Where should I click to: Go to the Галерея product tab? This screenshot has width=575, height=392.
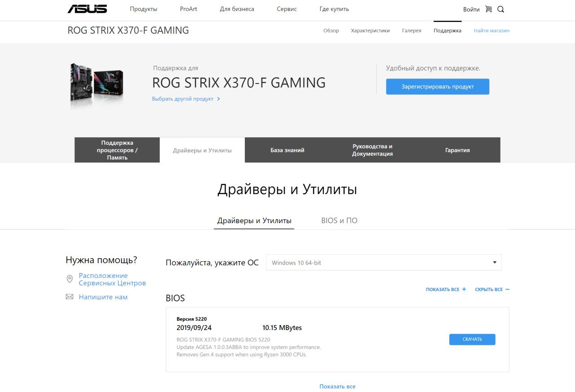click(x=411, y=31)
